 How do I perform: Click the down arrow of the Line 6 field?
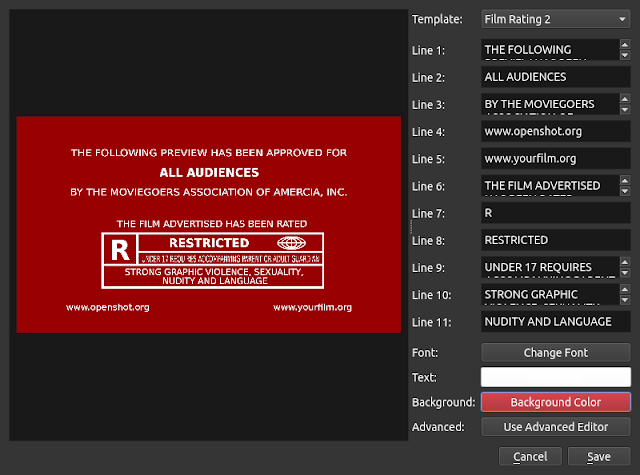coord(624,191)
